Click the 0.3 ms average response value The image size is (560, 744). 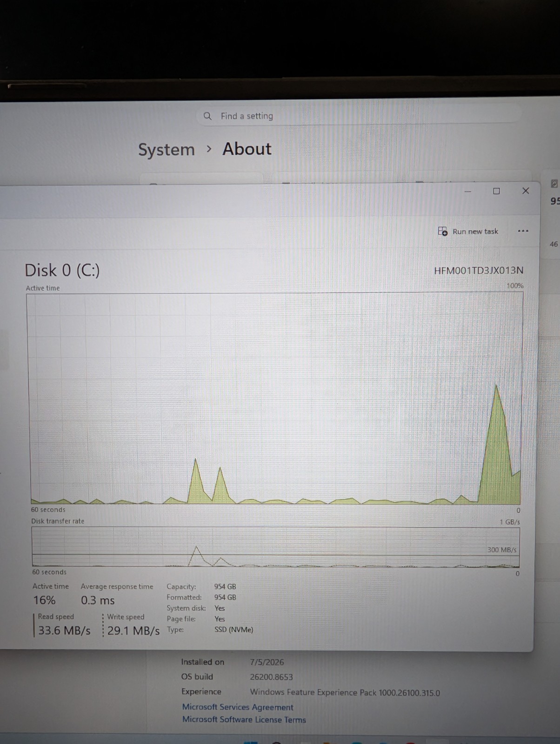coord(98,600)
